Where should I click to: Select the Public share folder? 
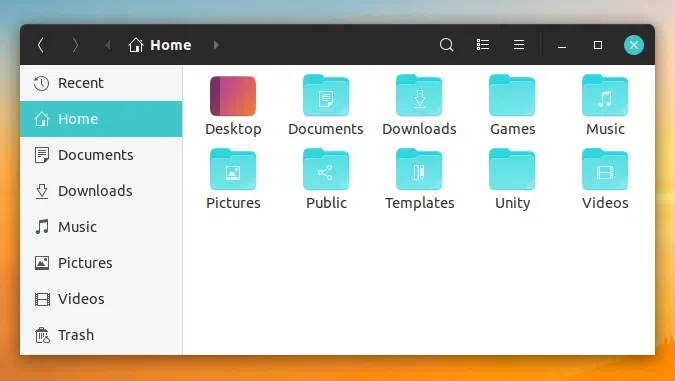[326, 179]
